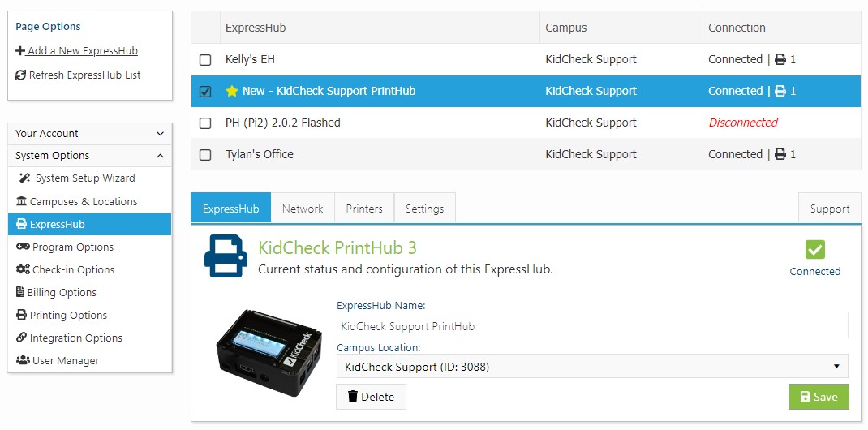This screenshot has height=430, width=868.
Task: Click the printer icon in Tylan's Office row
Action: click(780, 154)
